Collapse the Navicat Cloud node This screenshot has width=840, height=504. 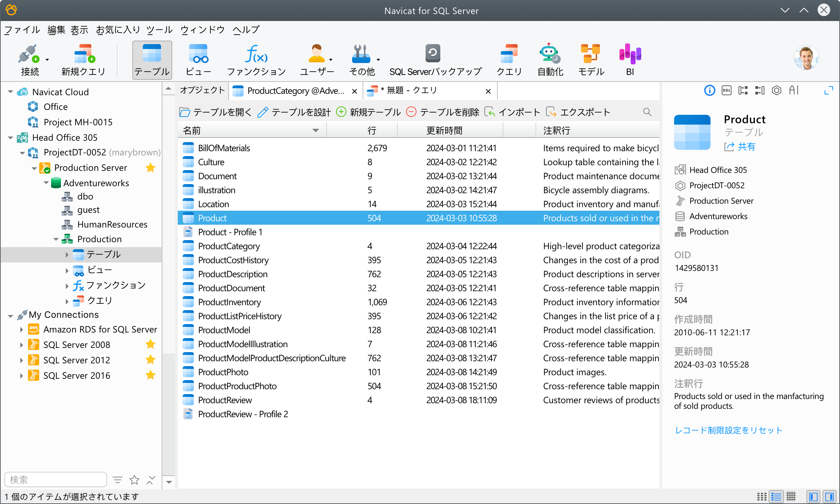tap(10, 92)
